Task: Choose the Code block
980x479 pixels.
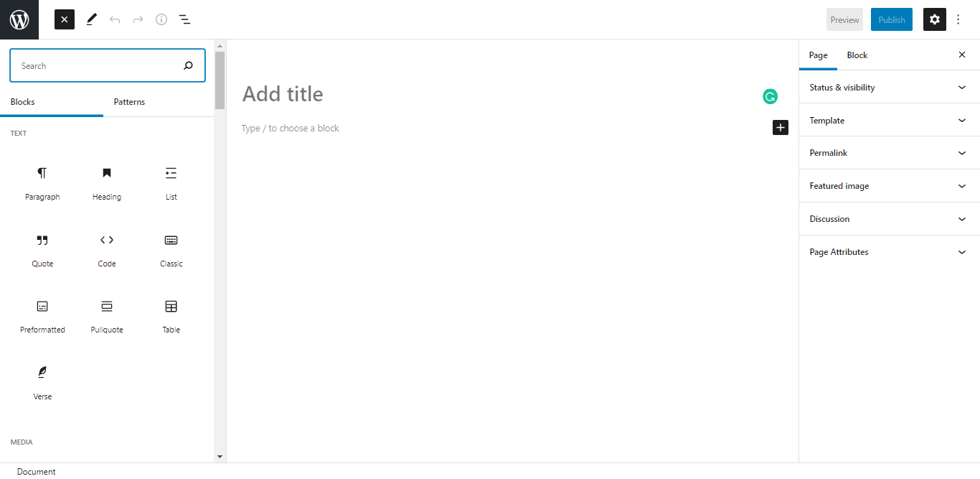Action: pos(106,250)
